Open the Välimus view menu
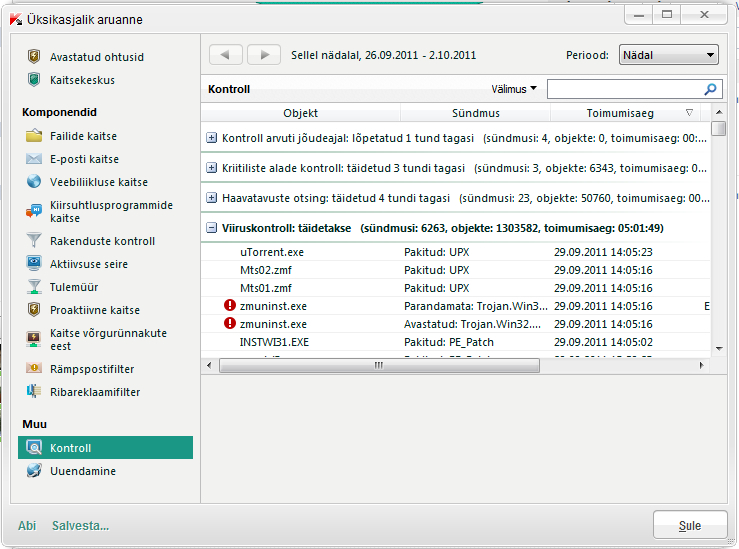Viewport: 739px width, 549px height. (514, 89)
